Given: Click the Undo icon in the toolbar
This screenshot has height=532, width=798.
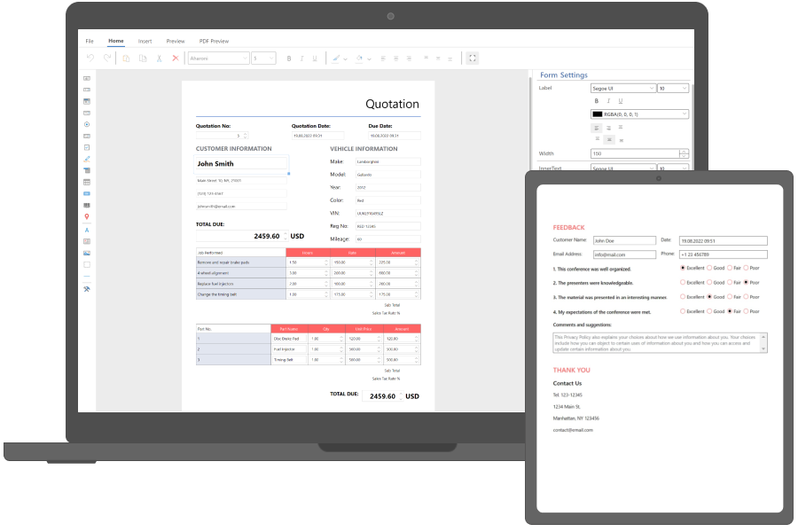Looking at the screenshot, I should click(90, 59).
